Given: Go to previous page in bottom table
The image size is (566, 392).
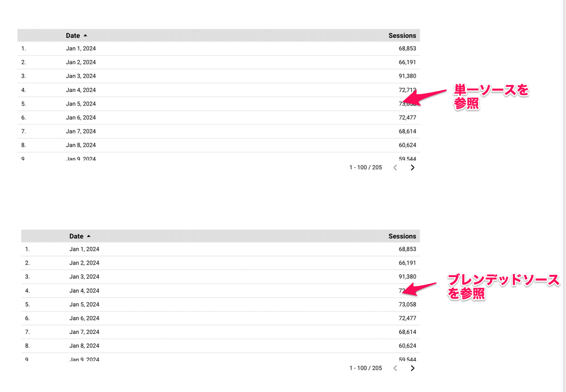Looking at the screenshot, I should click(x=395, y=368).
